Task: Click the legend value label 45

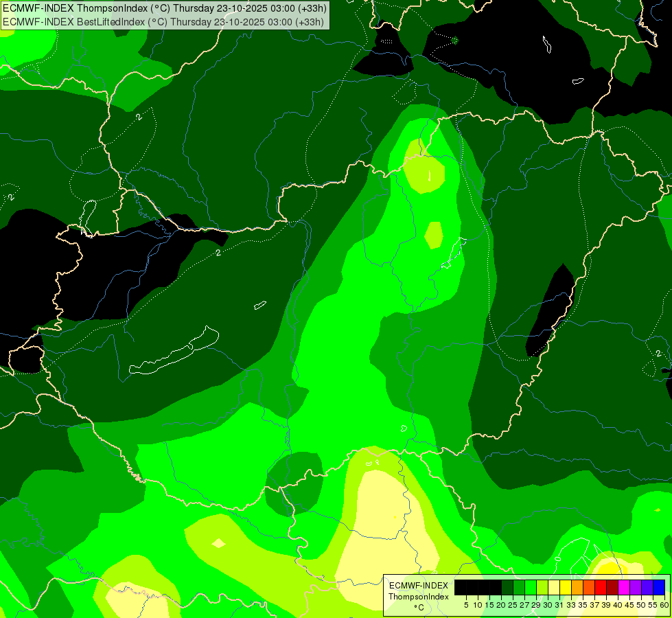Action: coord(629,605)
